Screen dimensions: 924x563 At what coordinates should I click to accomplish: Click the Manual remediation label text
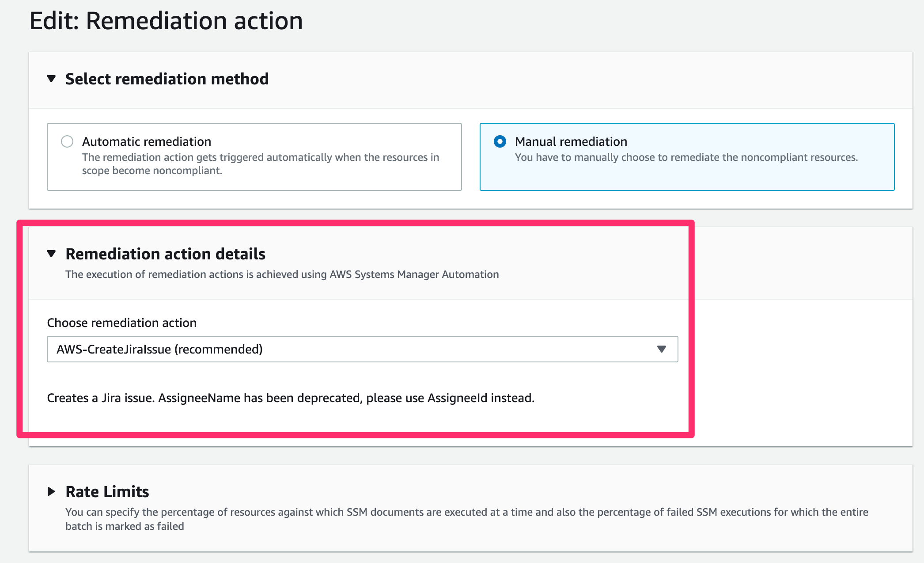[571, 141]
